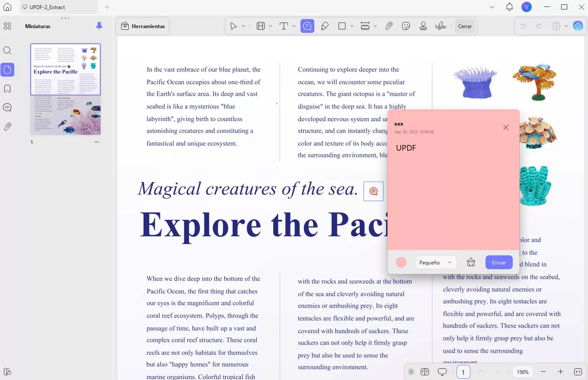The width and height of the screenshot is (588, 380).
Task: Go to the next page arrow
Action: [x=498, y=372]
